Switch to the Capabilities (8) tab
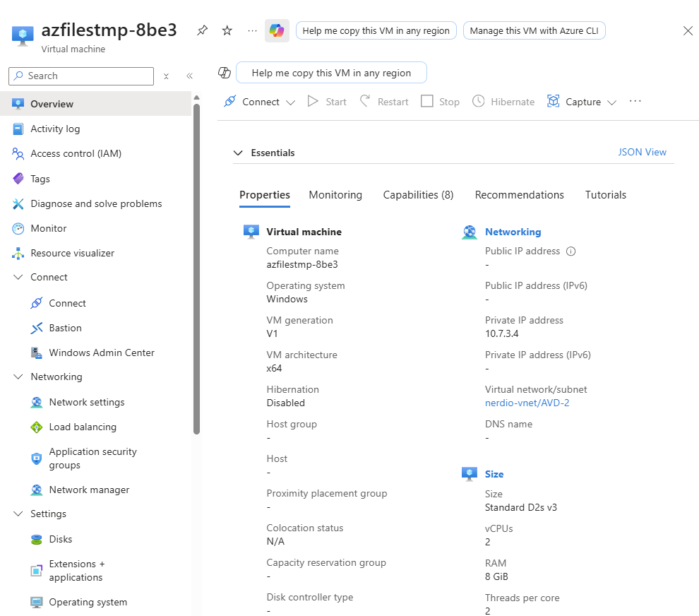 click(x=418, y=195)
